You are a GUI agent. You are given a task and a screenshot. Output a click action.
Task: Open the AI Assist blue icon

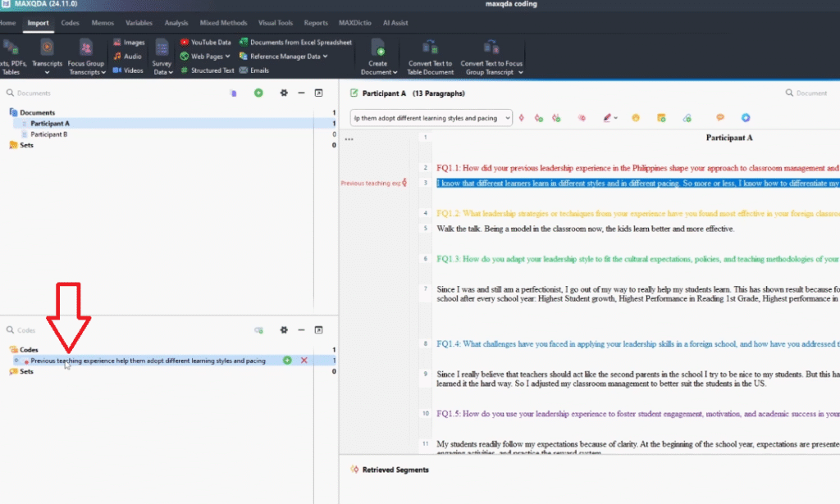coord(746,118)
